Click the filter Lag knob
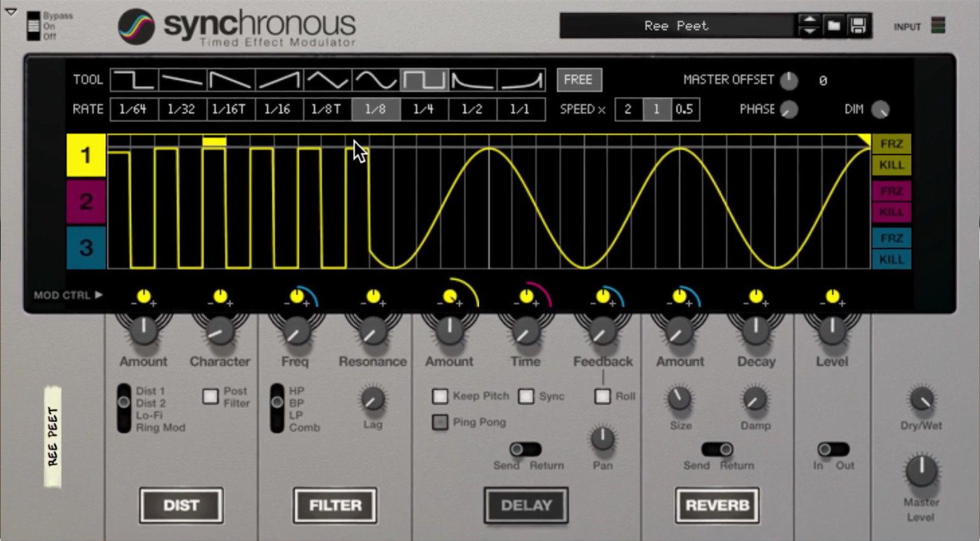The height and width of the screenshot is (541, 980). pos(373,400)
